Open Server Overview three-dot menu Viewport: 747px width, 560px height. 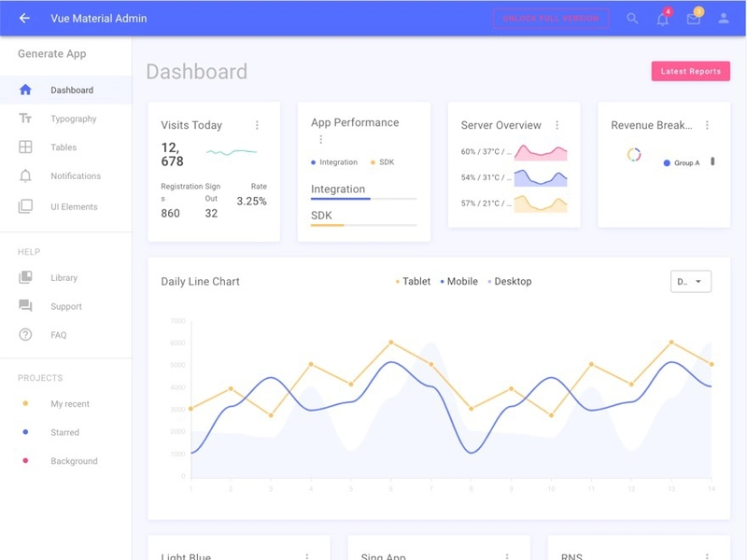click(x=557, y=125)
